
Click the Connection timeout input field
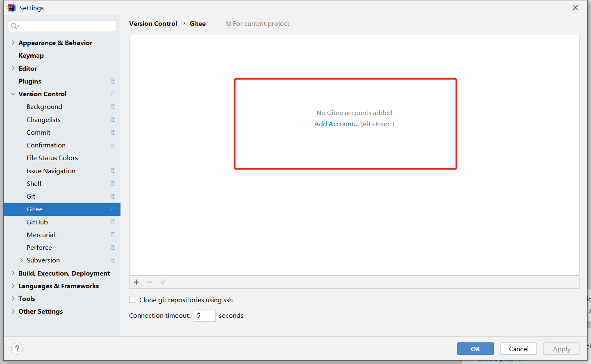click(x=205, y=316)
